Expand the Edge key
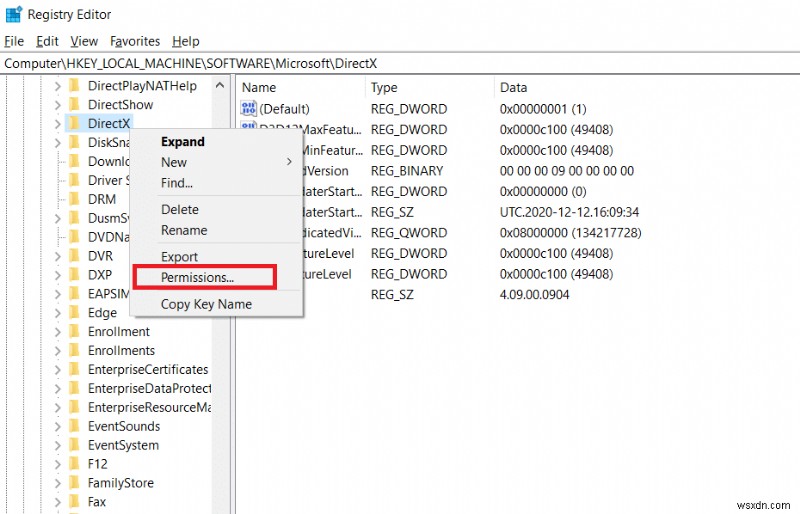800x514 pixels. 58,312
